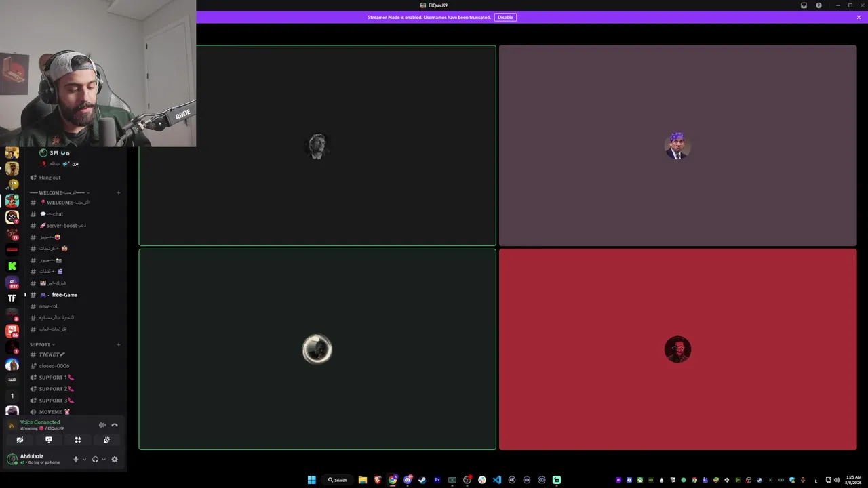
Task: Open Visual Studio Code from taskbar
Action: coord(497,480)
